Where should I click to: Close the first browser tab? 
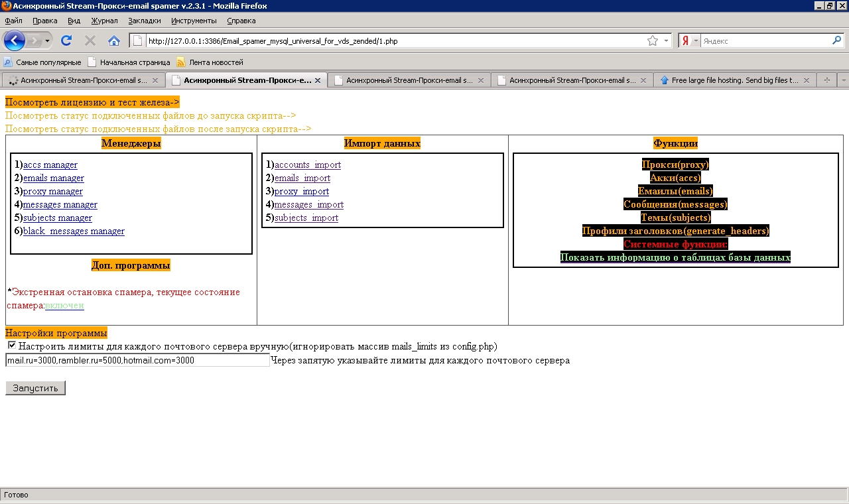point(155,80)
